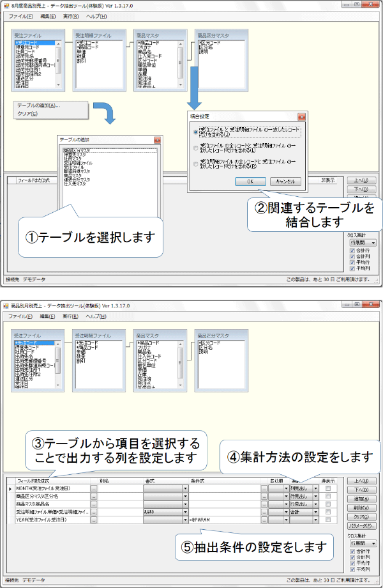Screen dimensions: 383x588
Task: Open field editor '...' for 受注明細ファイル.単価 row
Action: pyautogui.click(x=94, y=512)
